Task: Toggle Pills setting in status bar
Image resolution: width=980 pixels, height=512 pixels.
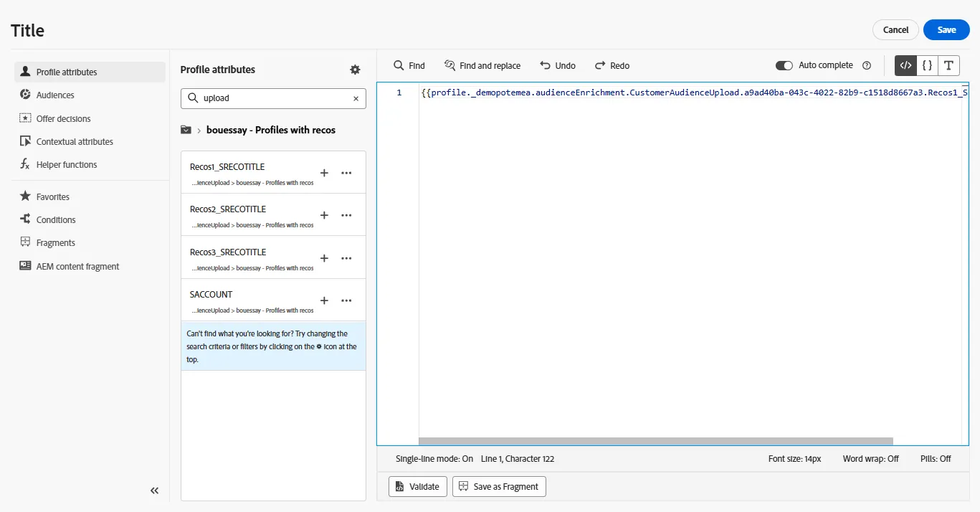Action: point(936,459)
